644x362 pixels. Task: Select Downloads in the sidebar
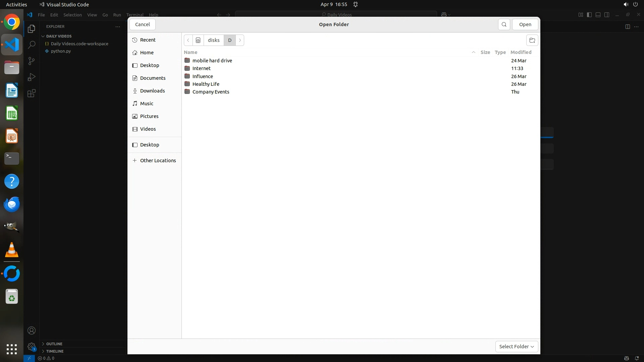click(x=152, y=91)
